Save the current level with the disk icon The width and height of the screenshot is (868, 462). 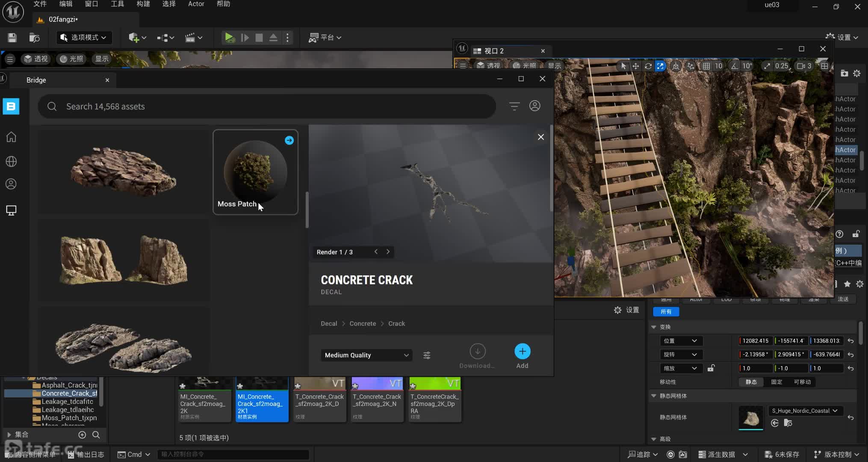click(x=12, y=38)
